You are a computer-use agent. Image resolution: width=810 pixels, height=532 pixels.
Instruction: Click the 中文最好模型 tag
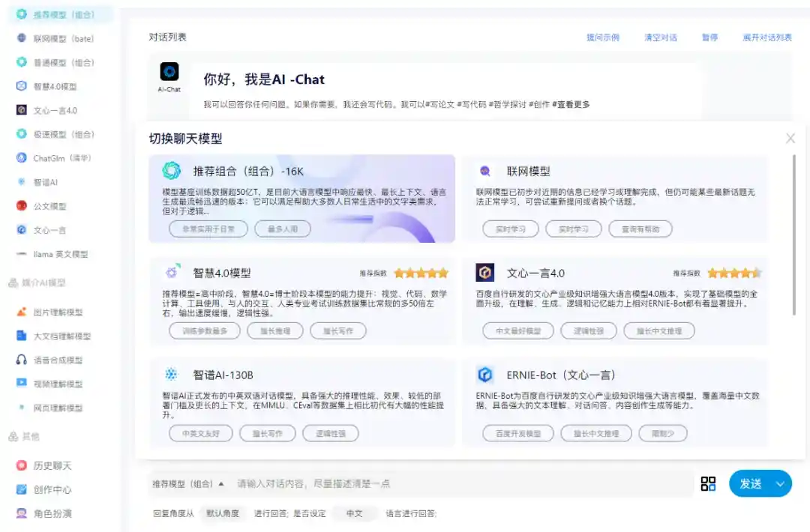[518, 330]
